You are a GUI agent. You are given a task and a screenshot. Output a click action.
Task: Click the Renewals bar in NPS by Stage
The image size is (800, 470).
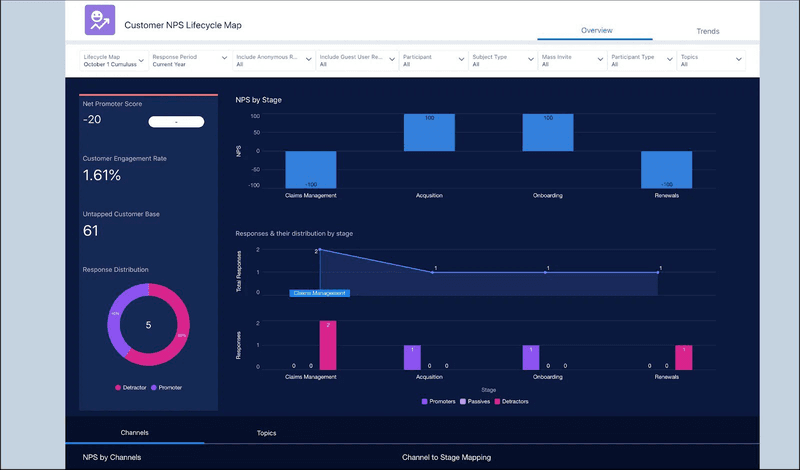[666, 169]
